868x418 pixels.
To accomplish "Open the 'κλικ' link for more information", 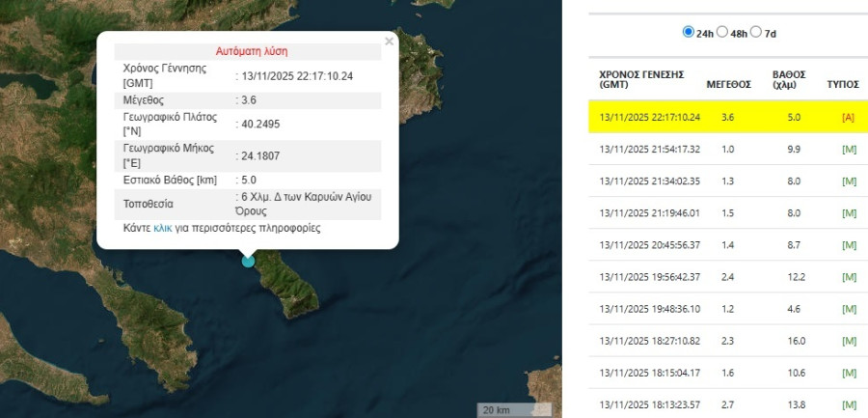I will [x=162, y=229].
